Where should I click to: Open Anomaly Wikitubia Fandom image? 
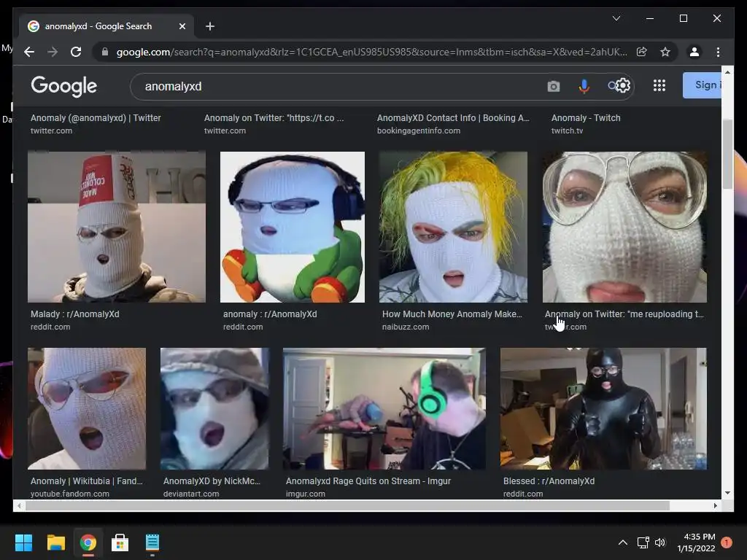tap(87, 408)
